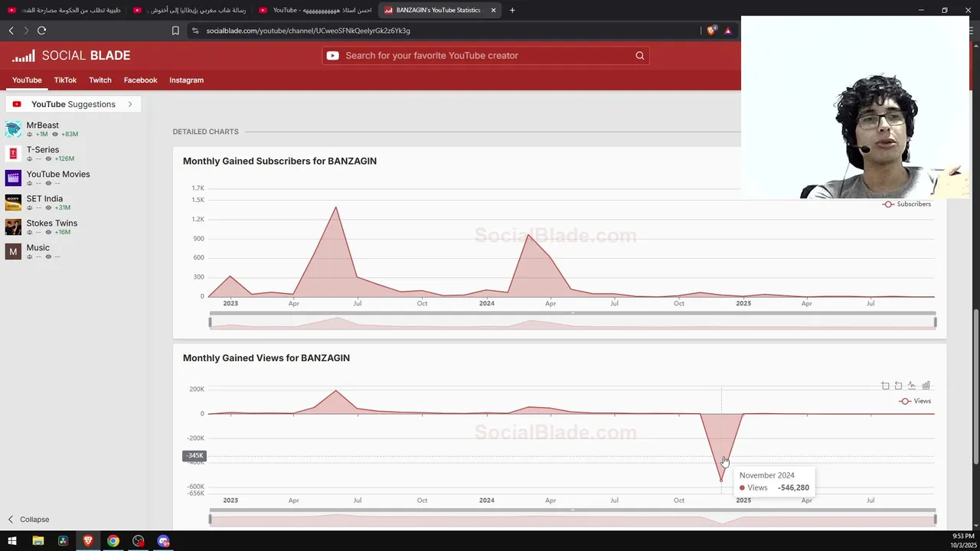Open Discord from the taskbar

click(163, 541)
